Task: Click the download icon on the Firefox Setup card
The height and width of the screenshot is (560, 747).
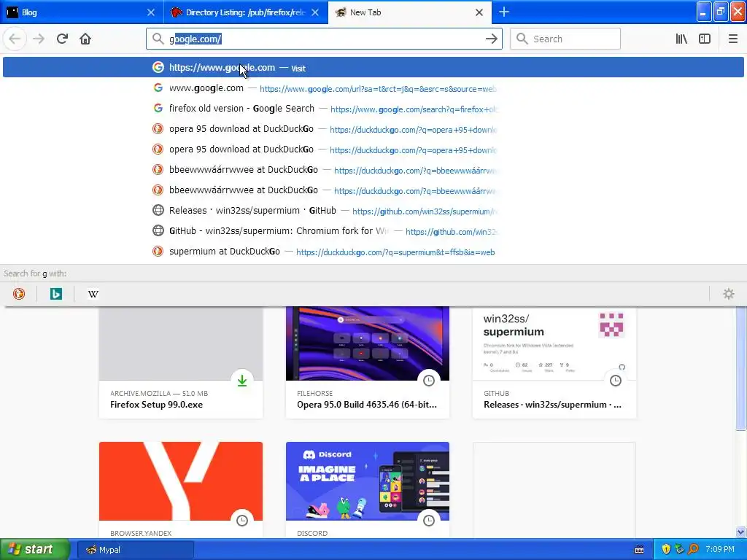Action: (x=242, y=381)
